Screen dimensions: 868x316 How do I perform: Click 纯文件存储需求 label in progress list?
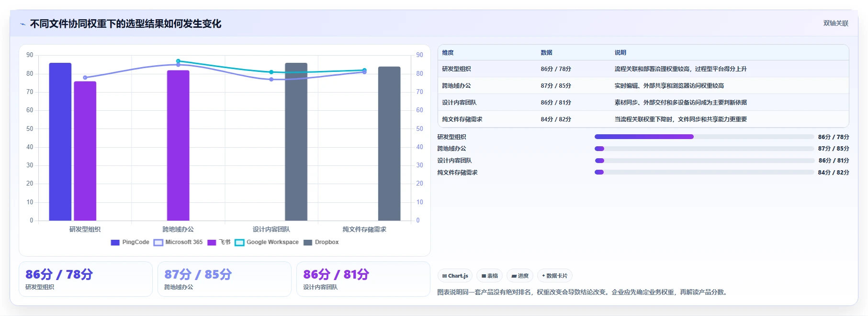click(457, 173)
